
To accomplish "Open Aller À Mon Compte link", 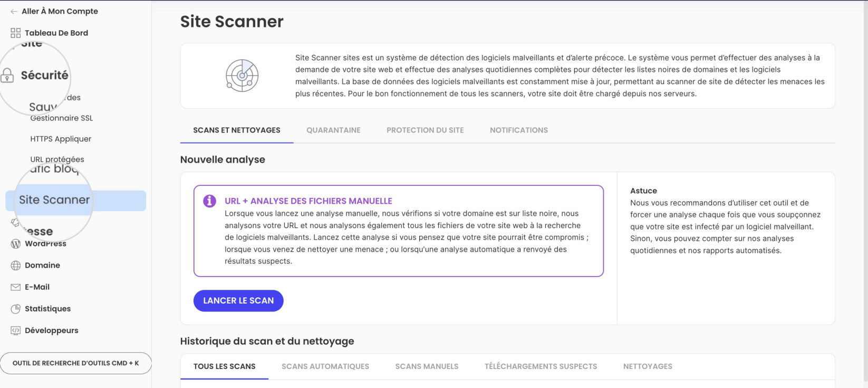I will pos(60,11).
